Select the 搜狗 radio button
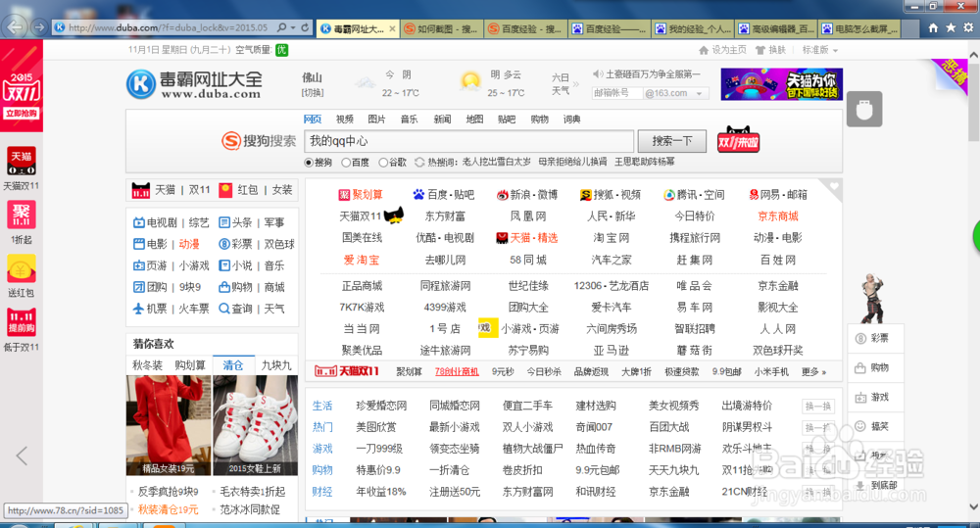The image size is (980, 528). (308, 163)
